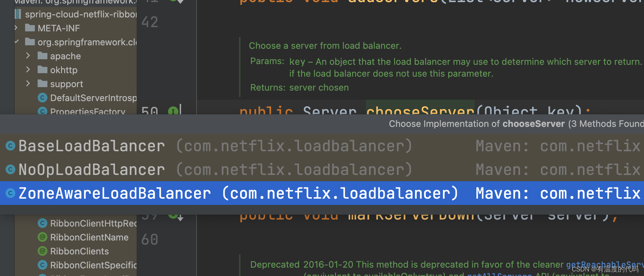Viewport: 644px width, 276px height.
Task: Click line number 42 in gutter
Action: (150, 22)
